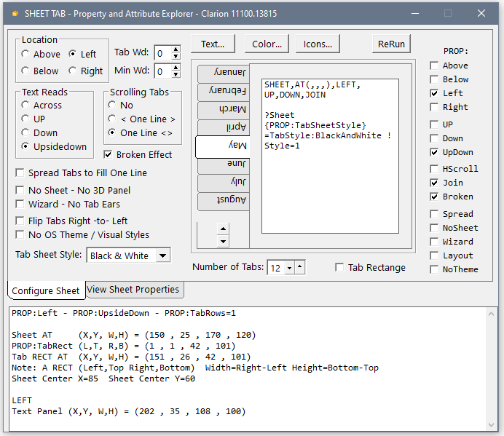Click the Clarion app icon in title bar
Image resolution: width=504 pixels, height=436 pixels.
point(15,14)
